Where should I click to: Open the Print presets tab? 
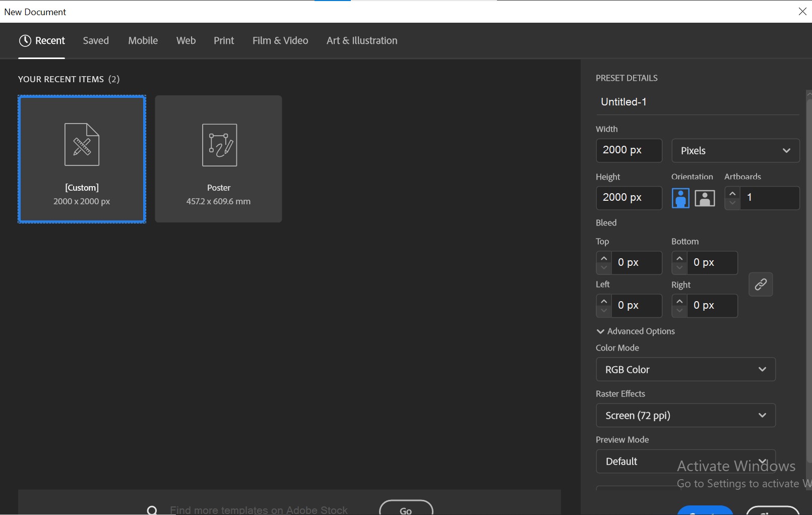(x=224, y=40)
